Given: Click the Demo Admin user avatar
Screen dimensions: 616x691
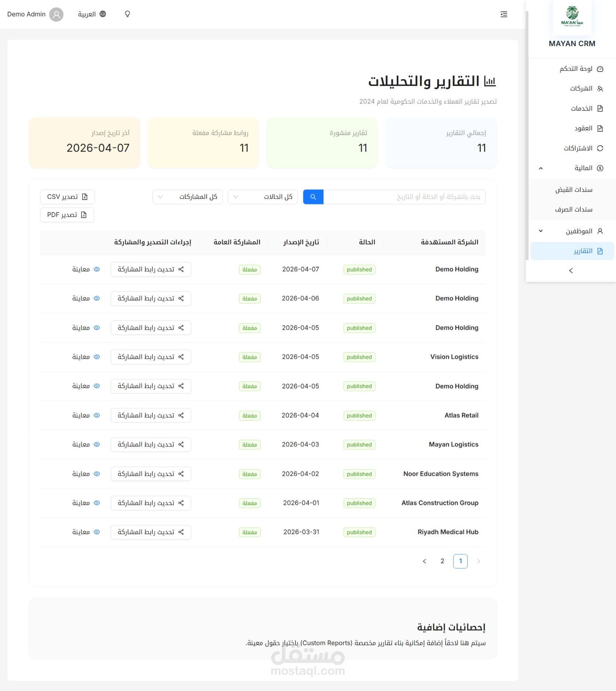Looking at the screenshot, I should click(56, 14).
